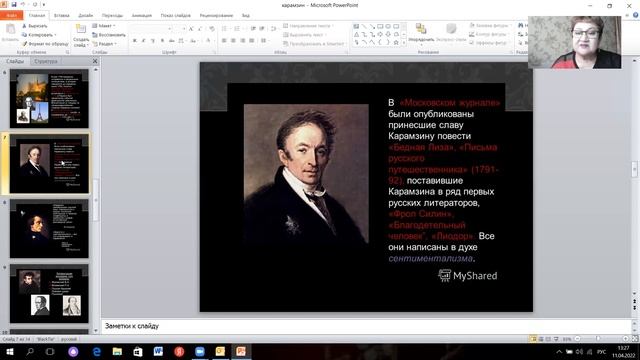
Task: Click the large Вставить paste button
Action: 10,33
